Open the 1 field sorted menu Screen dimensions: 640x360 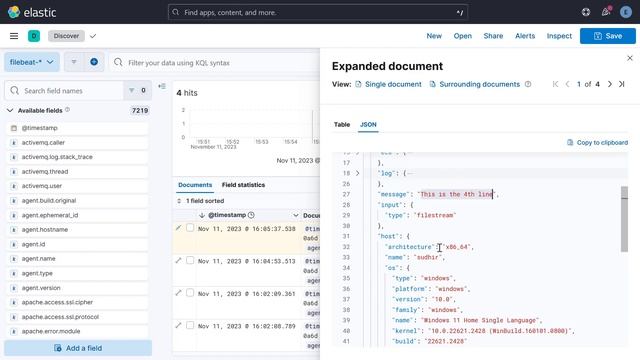coord(200,201)
